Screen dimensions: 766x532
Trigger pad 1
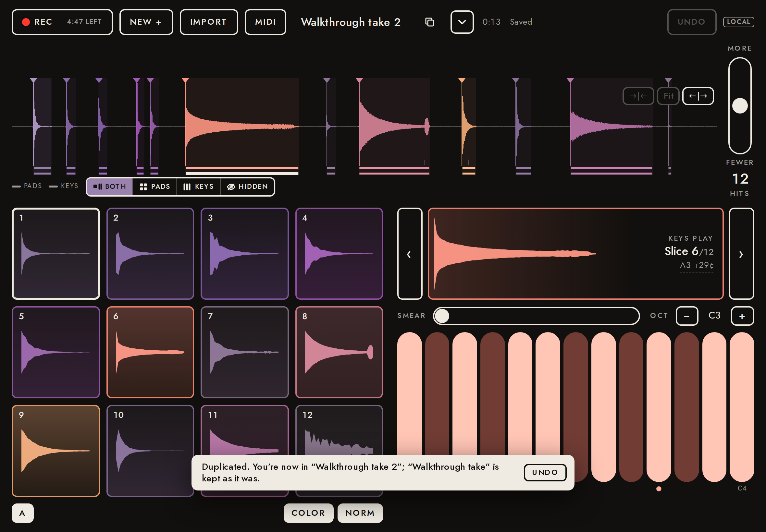click(56, 254)
